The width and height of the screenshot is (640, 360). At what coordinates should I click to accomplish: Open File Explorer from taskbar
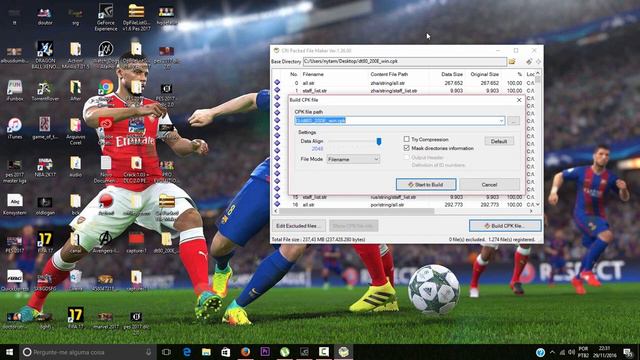pos(206,352)
